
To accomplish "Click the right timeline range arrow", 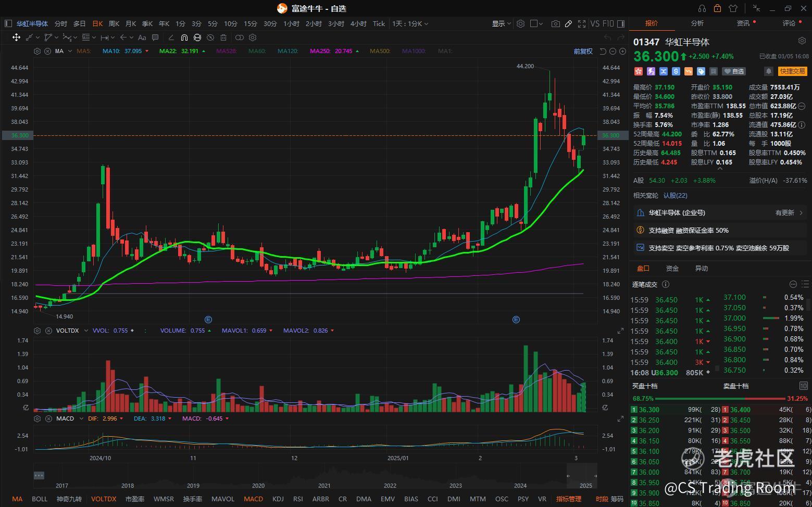I will (595, 475).
